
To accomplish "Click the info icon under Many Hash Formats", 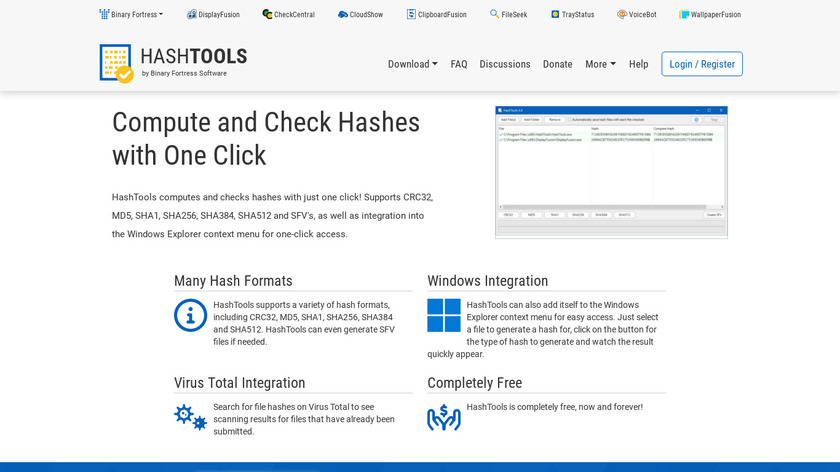I will pyautogui.click(x=190, y=316).
